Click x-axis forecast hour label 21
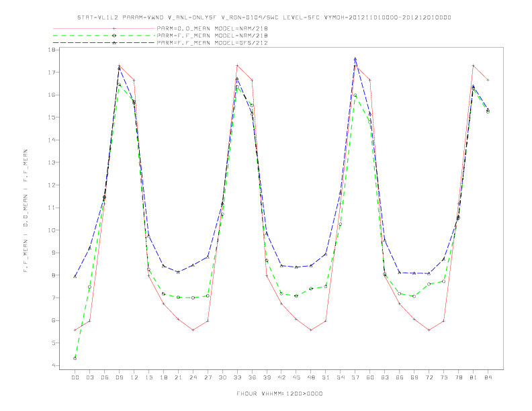 pos(178,377)
